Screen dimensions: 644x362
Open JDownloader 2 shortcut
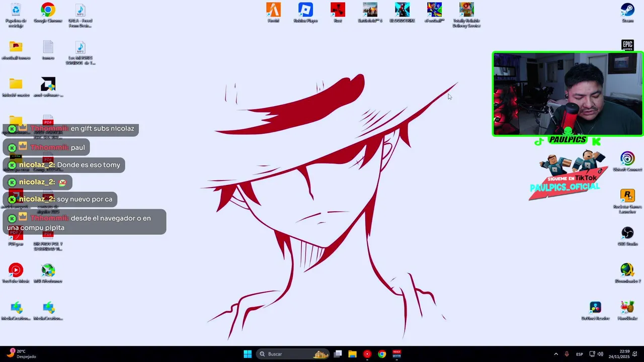[x=627, y=274]
